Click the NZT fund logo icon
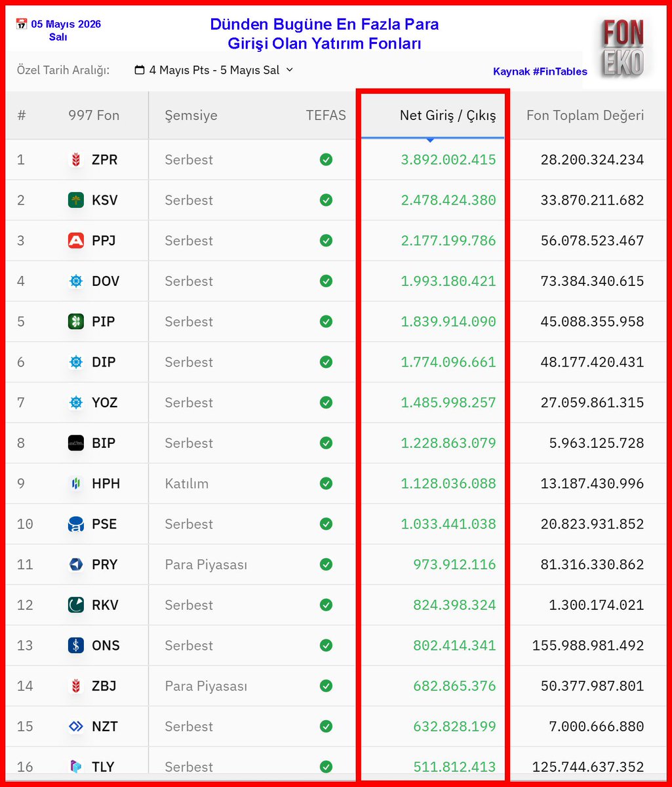 point(76,727)
